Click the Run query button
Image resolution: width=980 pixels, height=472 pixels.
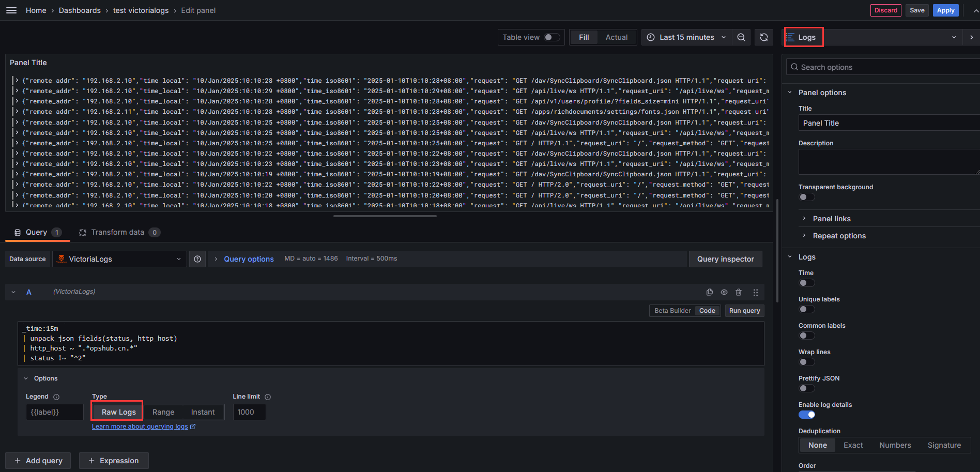click(x=744, y=311)
